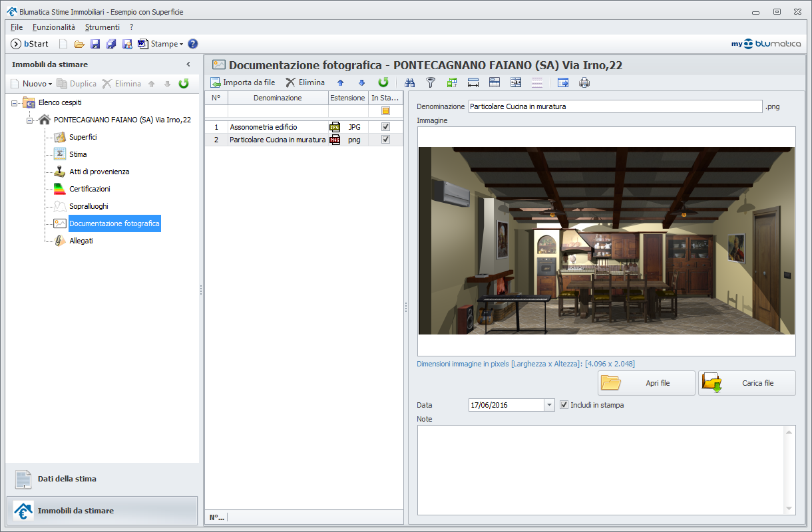Click the Carica file button
Viewport: 812px width, 532px height.
[747, 383]
